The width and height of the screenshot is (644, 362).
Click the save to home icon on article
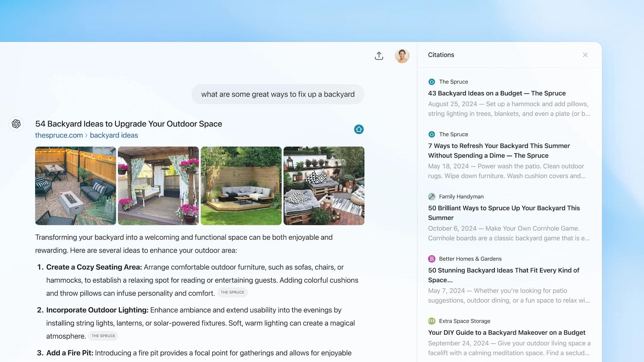pyautogui.click(x=358, y=129)
